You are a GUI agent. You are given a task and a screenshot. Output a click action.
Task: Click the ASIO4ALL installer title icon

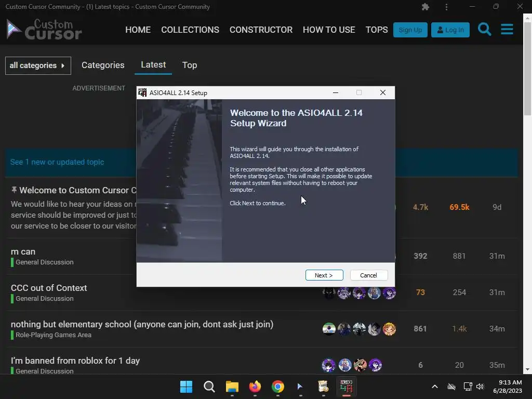pos(142,92)
